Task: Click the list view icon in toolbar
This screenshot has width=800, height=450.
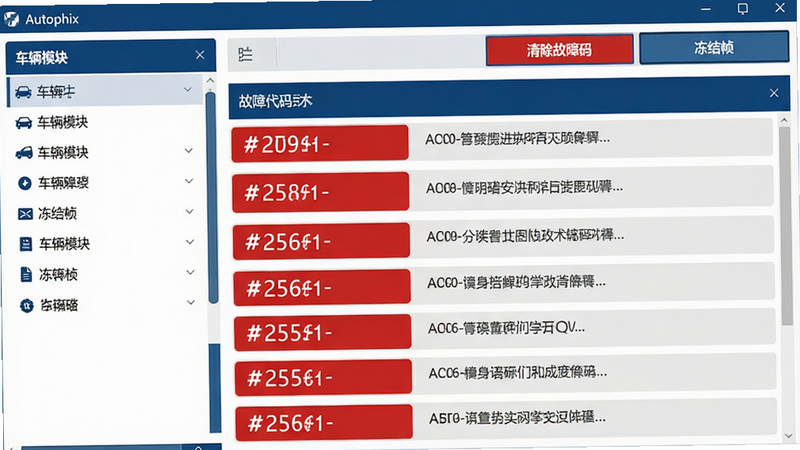Action: point(245,54)
